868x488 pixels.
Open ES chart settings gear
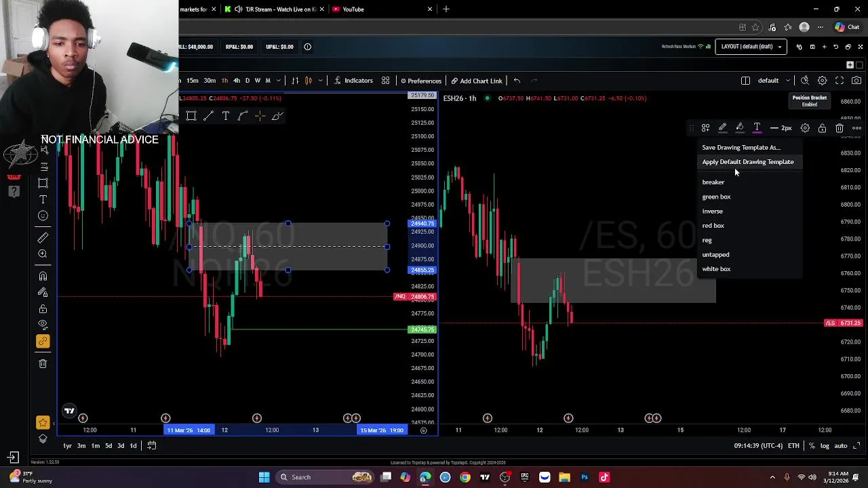click(x=822, y=81)
